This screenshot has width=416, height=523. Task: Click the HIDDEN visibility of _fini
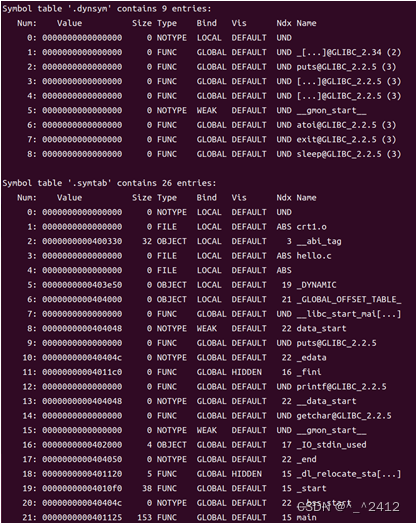click(x=247, y=372)
